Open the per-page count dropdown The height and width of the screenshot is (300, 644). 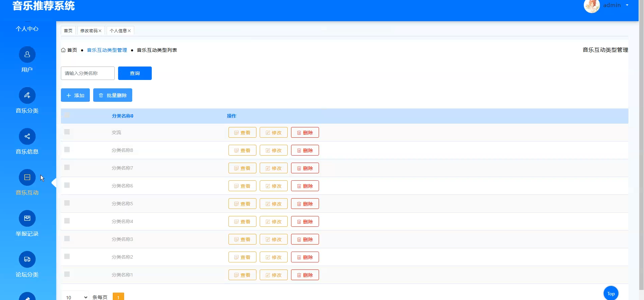point(75,297)
